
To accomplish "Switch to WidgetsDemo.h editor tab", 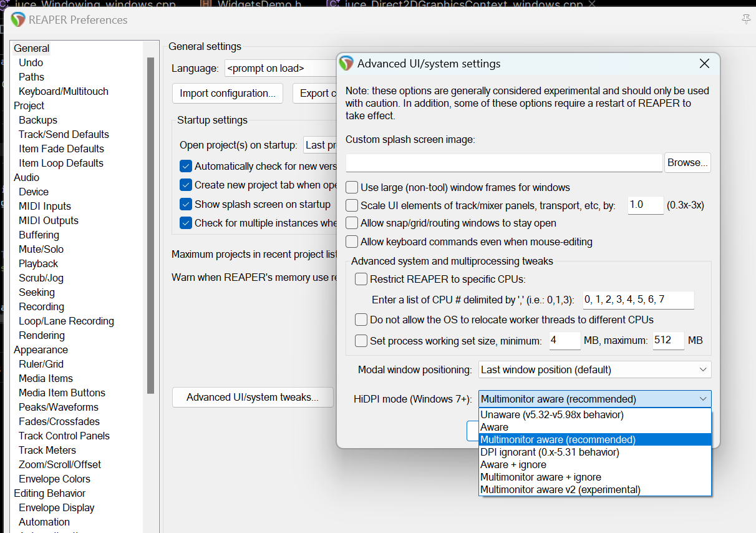I will pyautogui.click(x=251, y=4).
